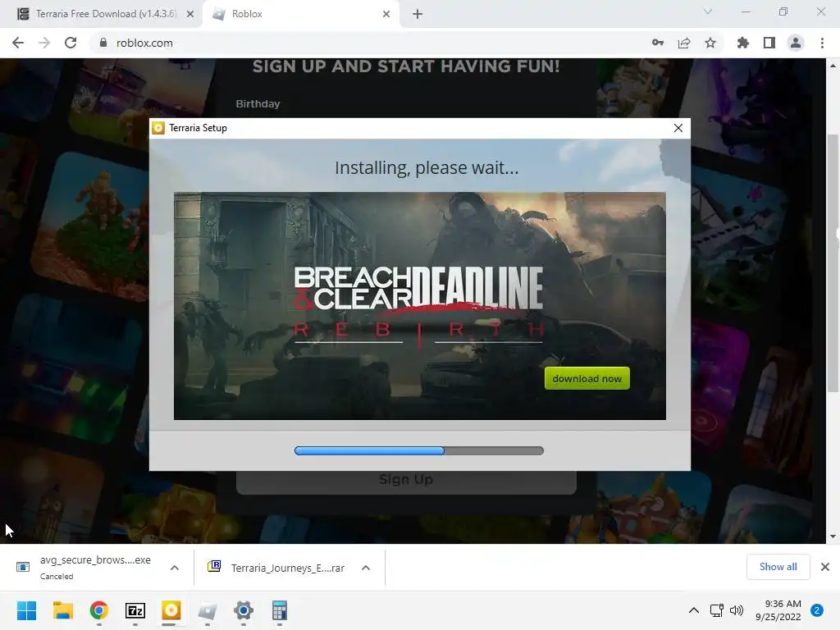Screen dimensions: 840x630
Task: Open 7-Zip taskbar icon
Action: click(x=135, y=610)
